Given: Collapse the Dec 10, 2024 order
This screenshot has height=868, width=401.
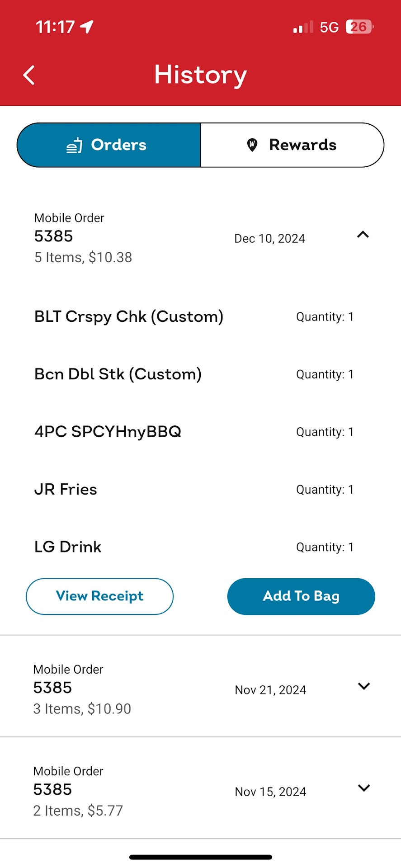Looking at the screenshot, I should (363, 235).
